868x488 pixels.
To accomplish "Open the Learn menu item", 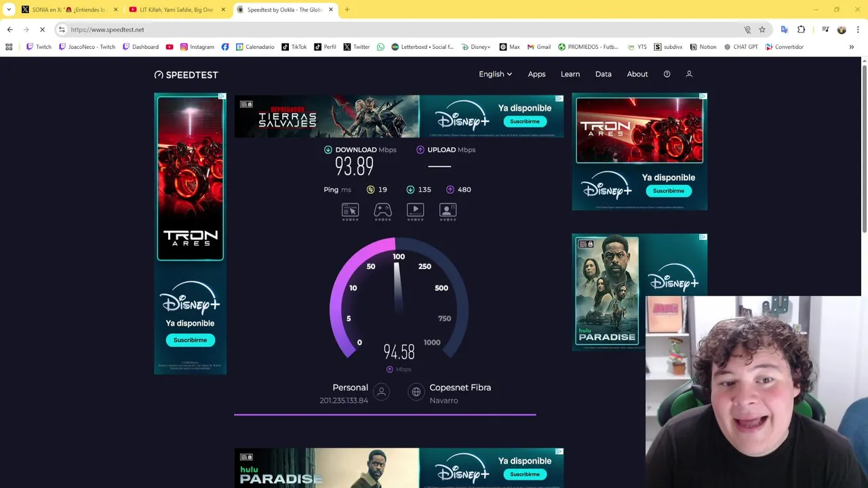I will (x=570, y=74).
